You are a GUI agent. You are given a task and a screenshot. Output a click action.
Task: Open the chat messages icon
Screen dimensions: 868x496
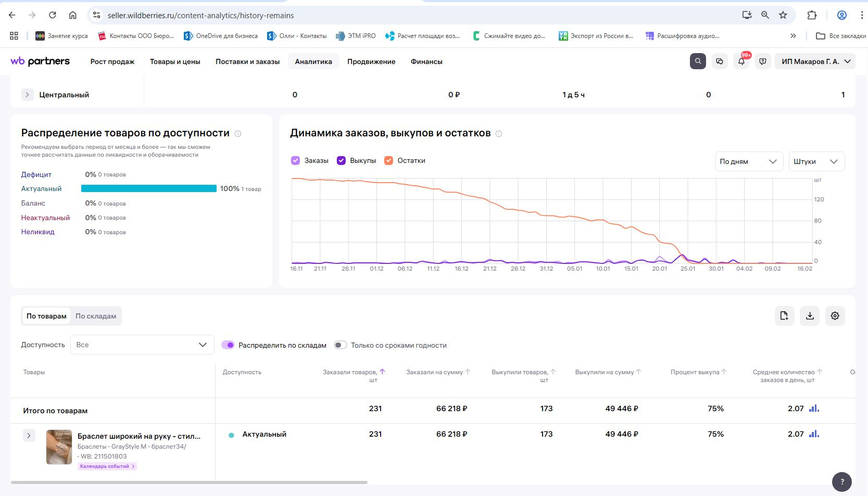720,61
